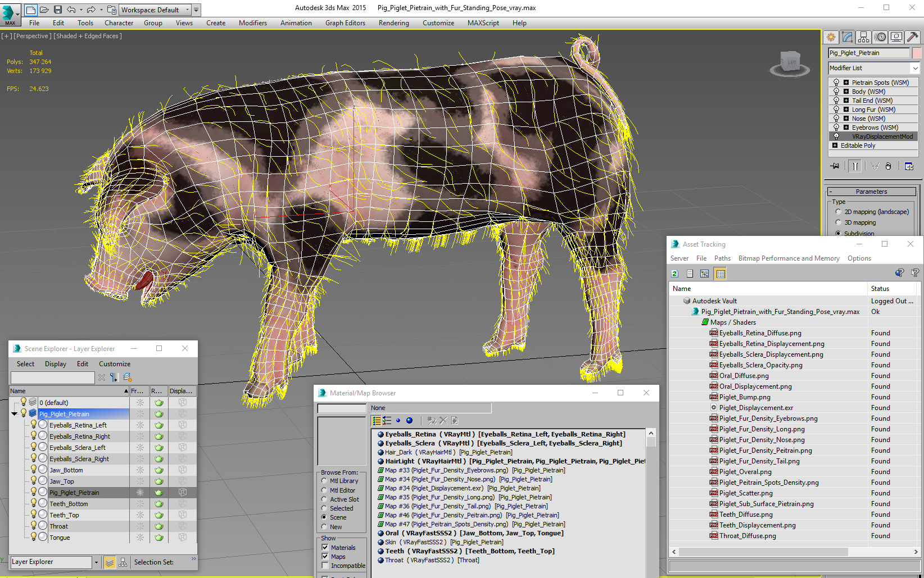This screenshot has height=578, width=924.
Task: Click the Save File icon in quick access toolbar
Action: pos(58,10)
